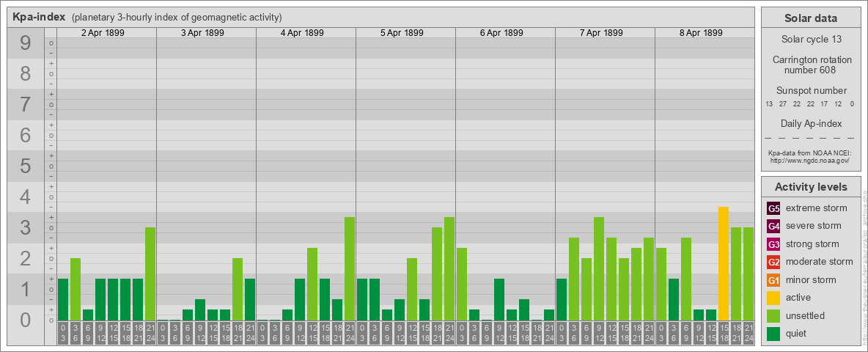Select the 2 Apr 1899 date header
Viewport: 868px width, 352px height.
point(103,33)
